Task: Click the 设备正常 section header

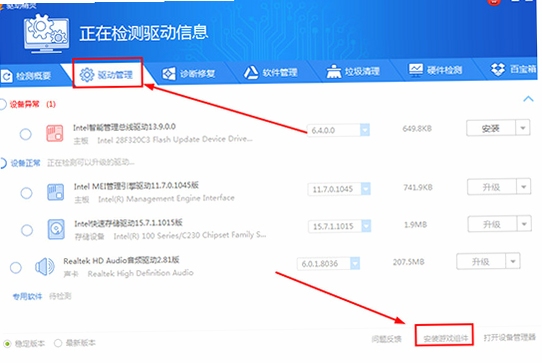Action: (25, 163)
